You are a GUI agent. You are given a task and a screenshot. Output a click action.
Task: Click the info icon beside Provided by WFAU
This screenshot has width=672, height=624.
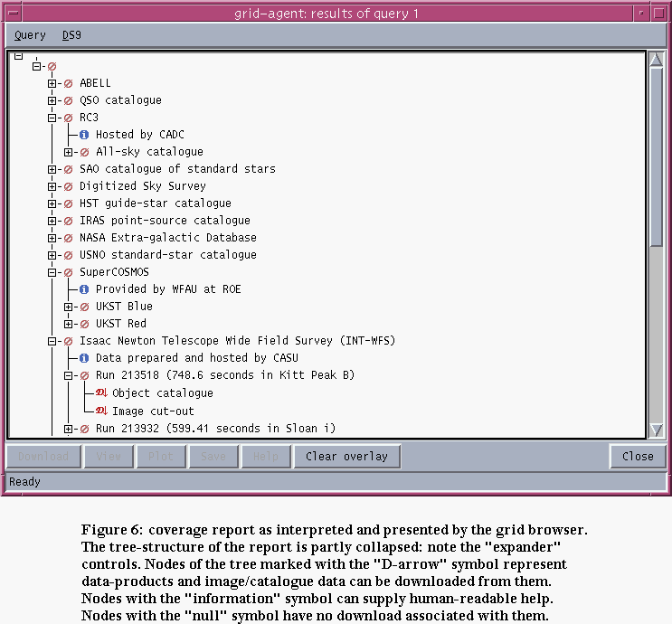click(x=84, y=289)
